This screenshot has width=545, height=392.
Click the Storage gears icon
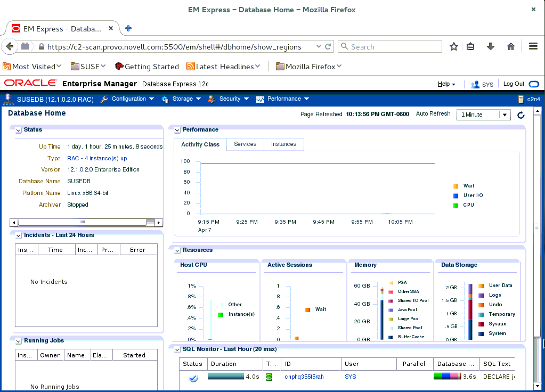coord(165,100)
